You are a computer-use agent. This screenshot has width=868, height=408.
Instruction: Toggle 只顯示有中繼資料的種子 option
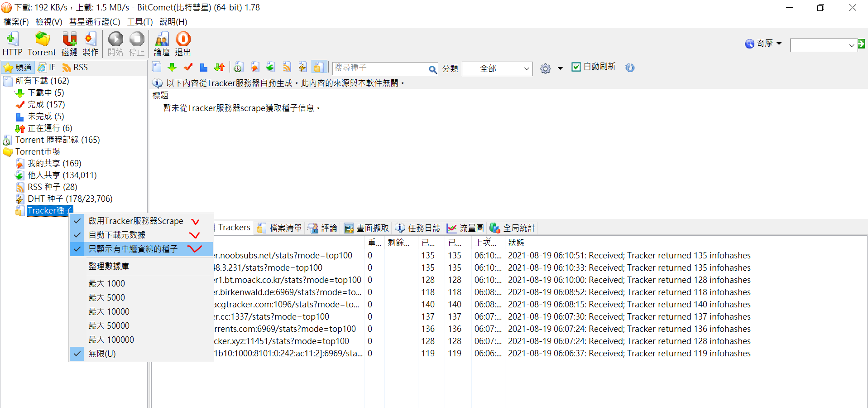click(x=141, y=249)
